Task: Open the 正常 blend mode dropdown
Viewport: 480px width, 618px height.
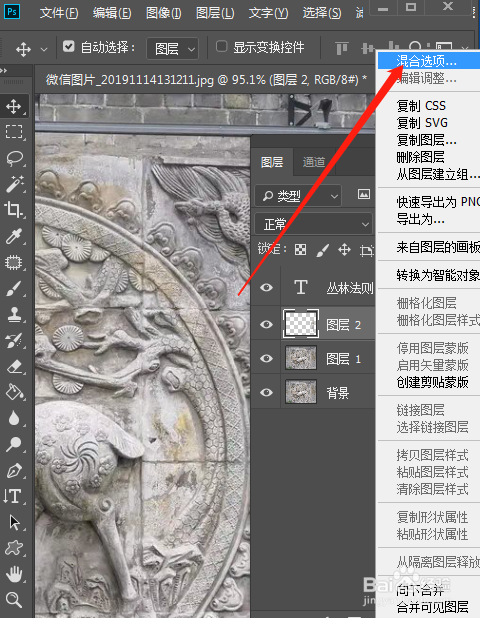Action: click(x=314, y=224)
